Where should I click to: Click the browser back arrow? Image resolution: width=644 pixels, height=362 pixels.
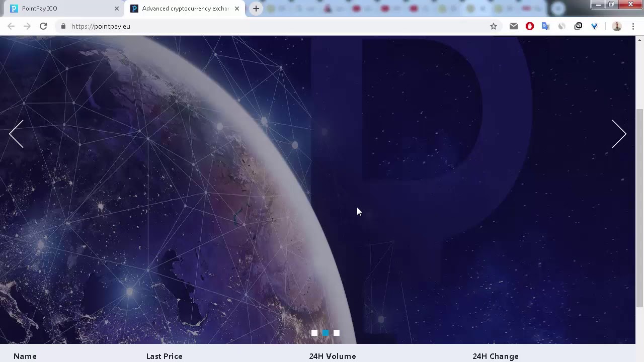[x=11, y=26]
